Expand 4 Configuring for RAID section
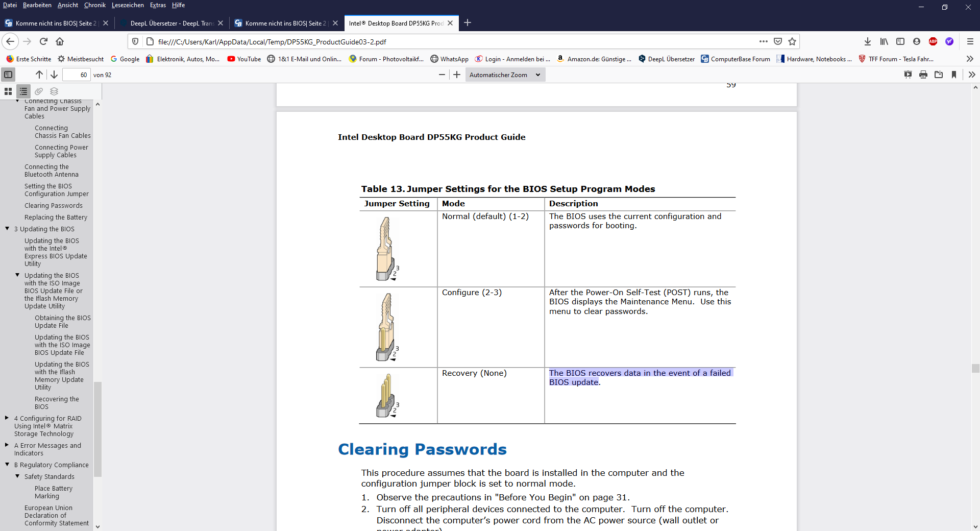 (x=7, y=418)
